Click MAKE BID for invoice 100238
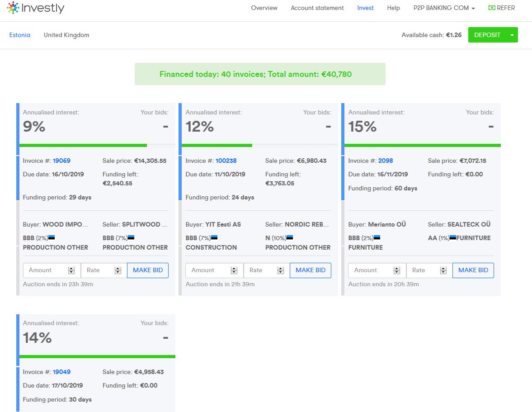 coord(311,270)
